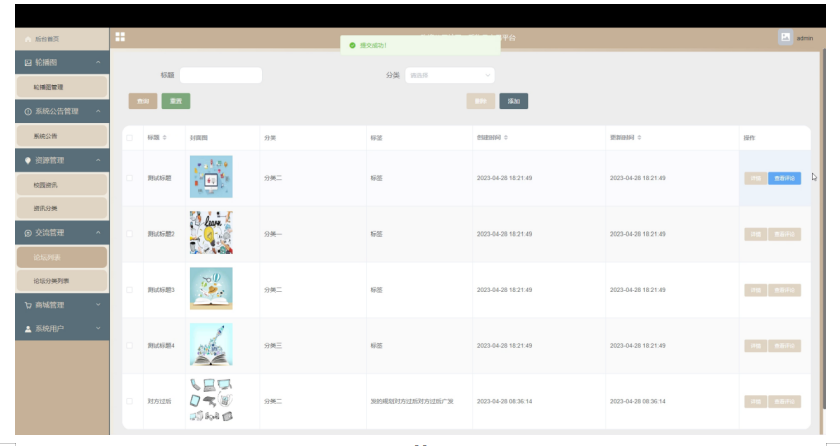The height and width of the screenshot is (446, 840).
Task: Click the 查询 search button
Action: (x=143, y=101)
